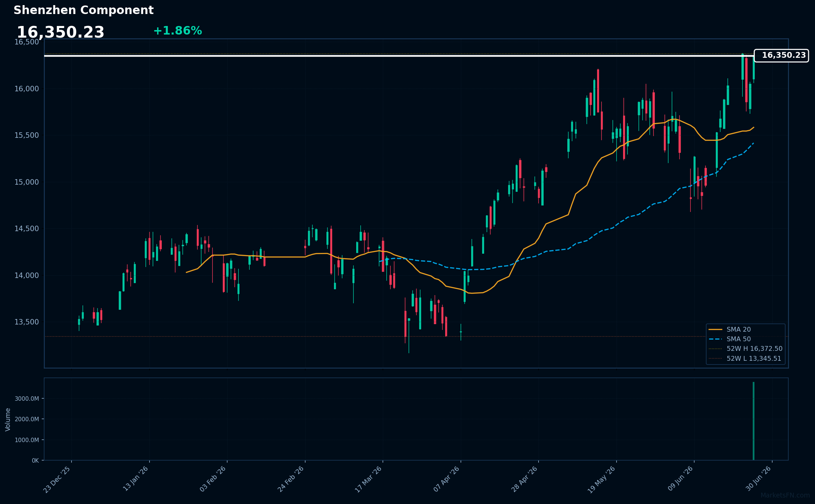Click the 14,500 y-axis label
The image size is (815, 504).
[x=27, y=229]
